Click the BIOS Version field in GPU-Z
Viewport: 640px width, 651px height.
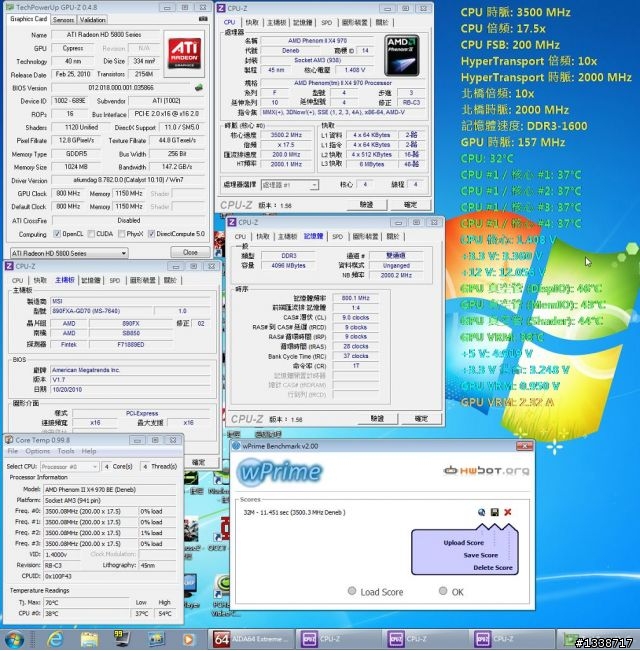121,88
